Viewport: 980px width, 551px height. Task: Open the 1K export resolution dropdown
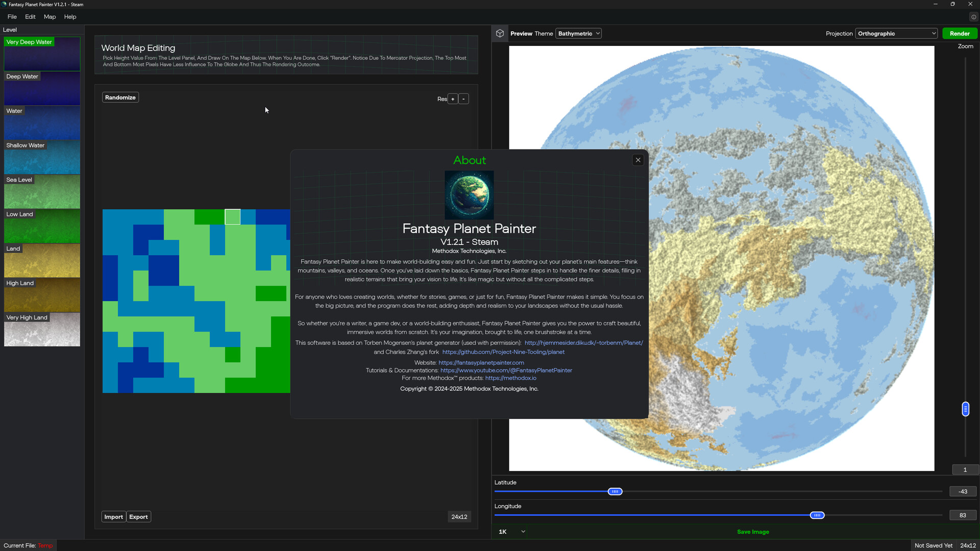[x=510, y=531]
